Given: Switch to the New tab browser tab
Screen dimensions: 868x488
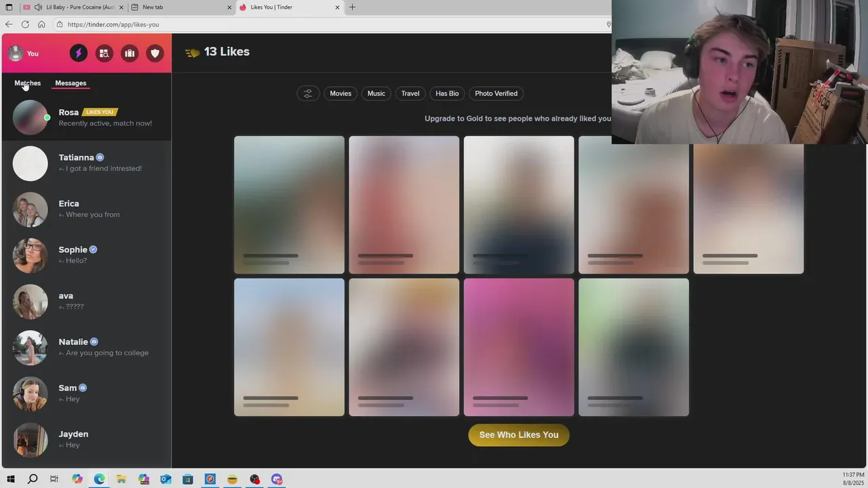Looking at the screenshot, I should (181, 7).
